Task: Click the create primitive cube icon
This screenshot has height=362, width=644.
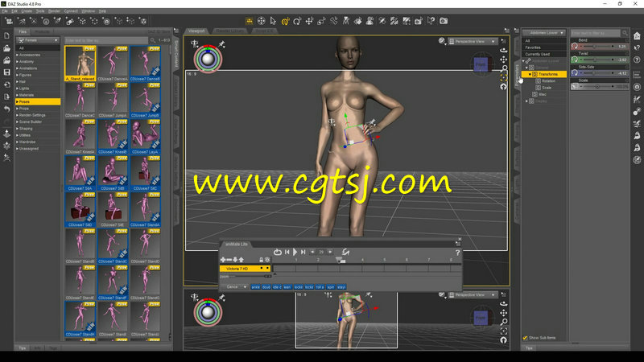Action: click(82, 21)
